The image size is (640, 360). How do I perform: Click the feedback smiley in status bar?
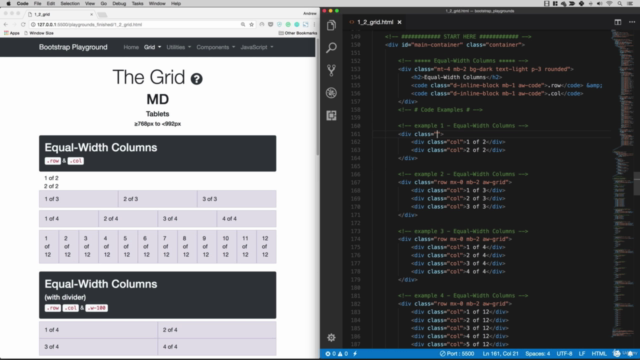pyautogui.click(x=617, y=353)
